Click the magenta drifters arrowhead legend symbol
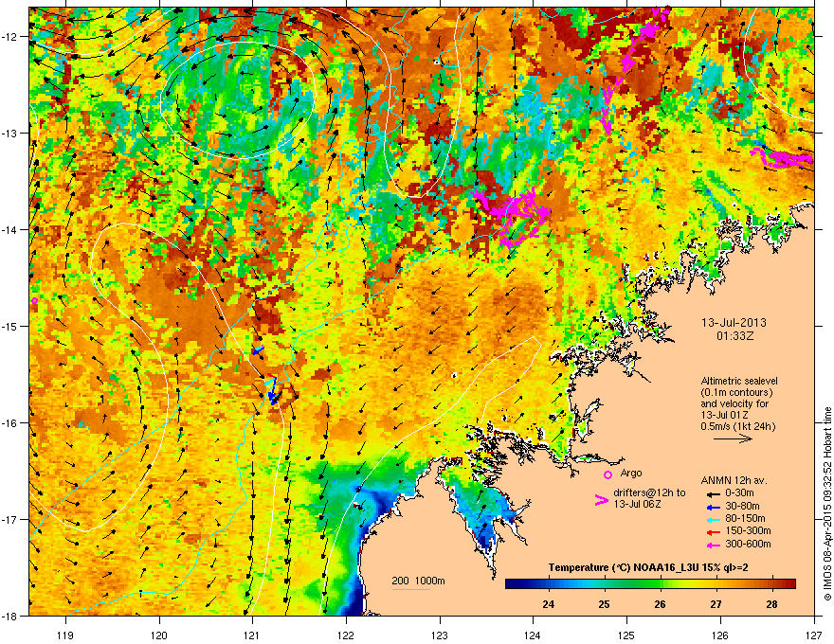 tap(601, 500)
